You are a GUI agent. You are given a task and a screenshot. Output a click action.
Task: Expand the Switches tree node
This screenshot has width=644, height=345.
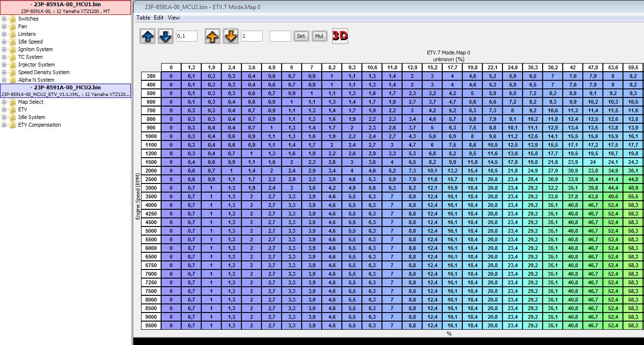coord(4,19)
